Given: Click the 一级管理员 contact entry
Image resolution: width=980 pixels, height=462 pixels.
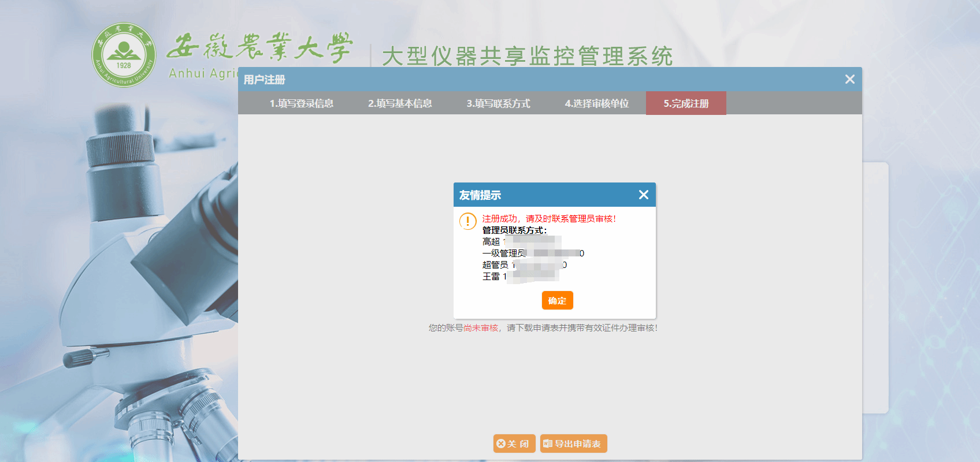Looking at the screenshot, I should [503, 254].
